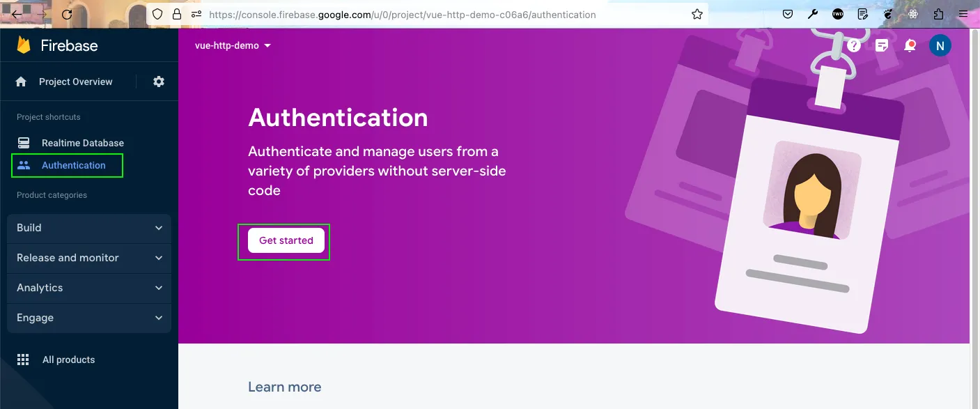Click the Get started button
The image size is (980, 409).
(286, 240)
